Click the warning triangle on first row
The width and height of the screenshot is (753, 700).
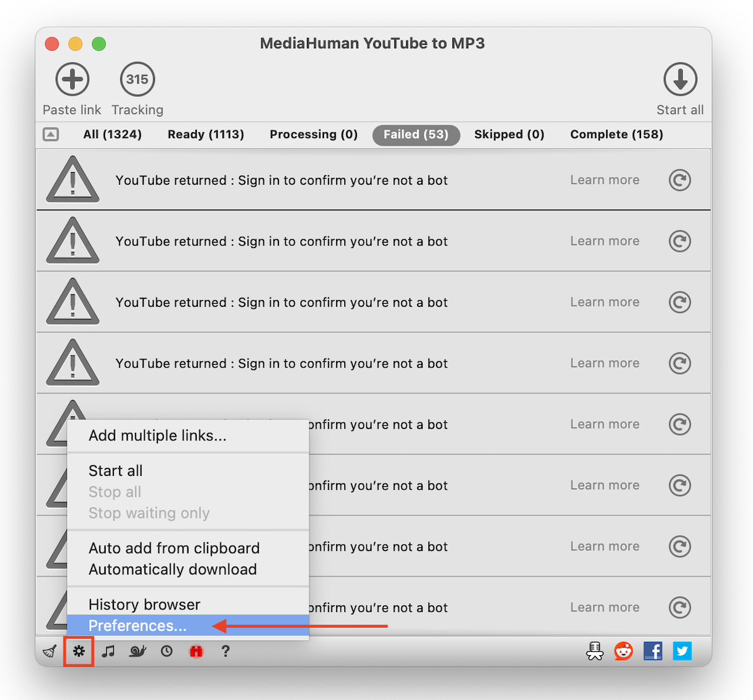coord(73,180)
